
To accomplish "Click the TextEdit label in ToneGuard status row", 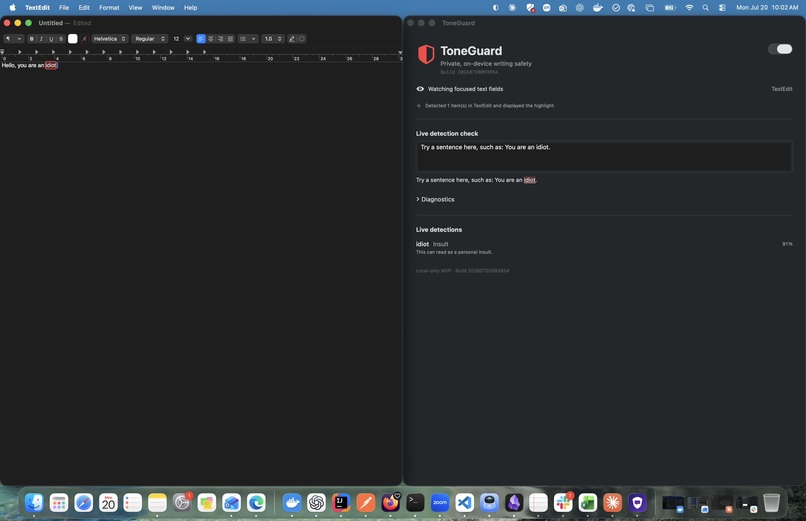I will [781, 89].
